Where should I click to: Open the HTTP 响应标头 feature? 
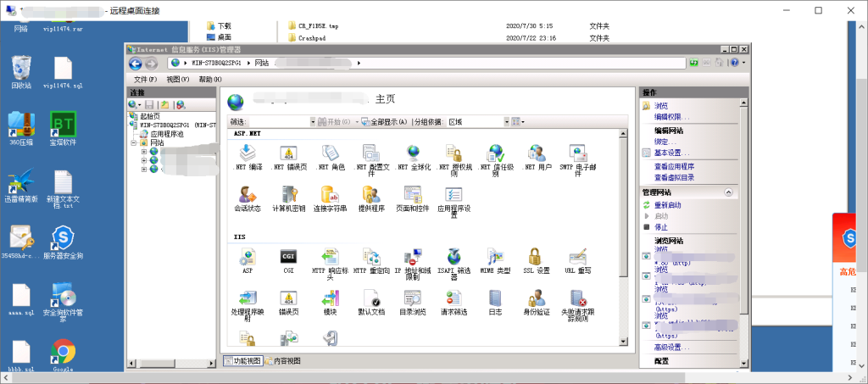click(330, 264)
